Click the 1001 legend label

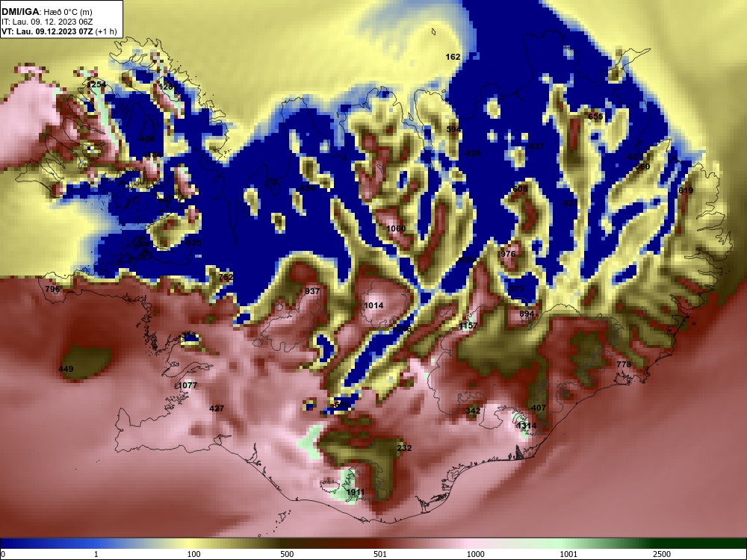click(x=568, y=554)
